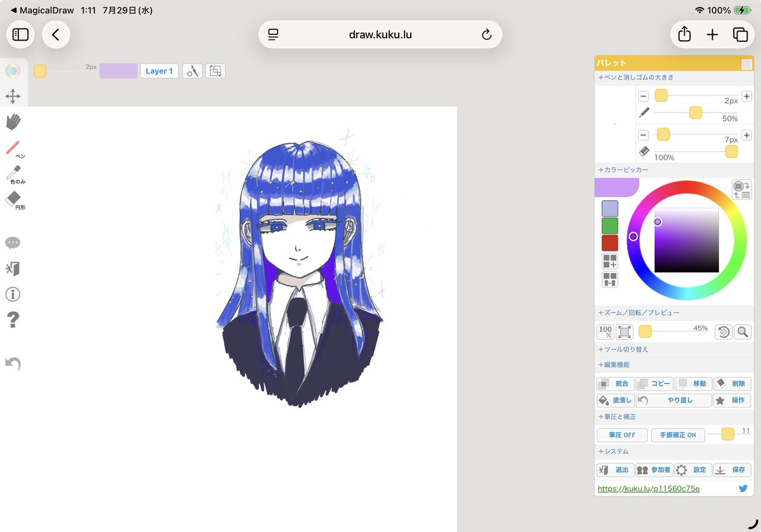Open the Layer 1 selector
Screen dimensions: 761x532
pyautogui.click(x=159, y=71)
